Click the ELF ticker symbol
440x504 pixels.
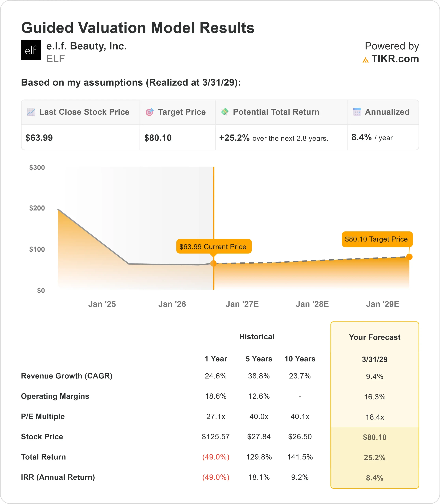pos(56,59)
